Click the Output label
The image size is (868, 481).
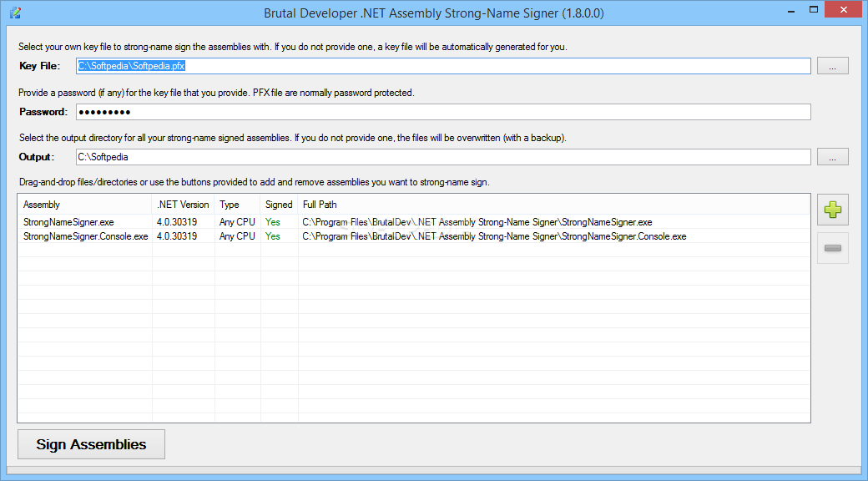37,157
